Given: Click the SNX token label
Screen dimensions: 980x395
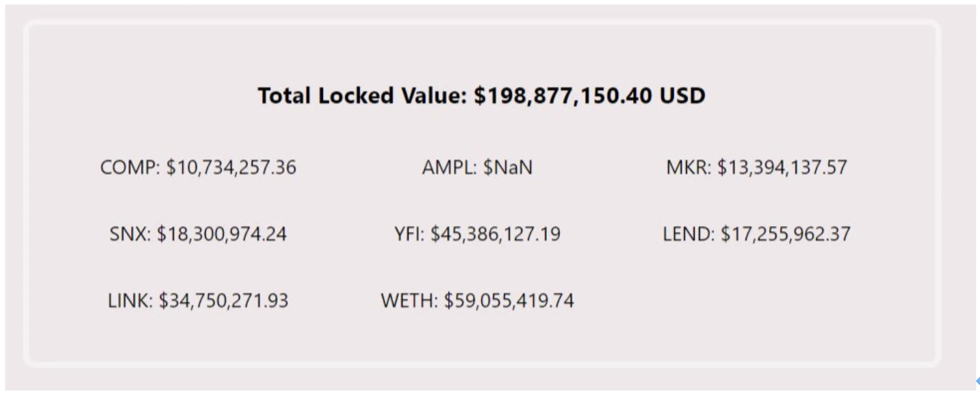Looking at the screenshot, I should (130, 234).
